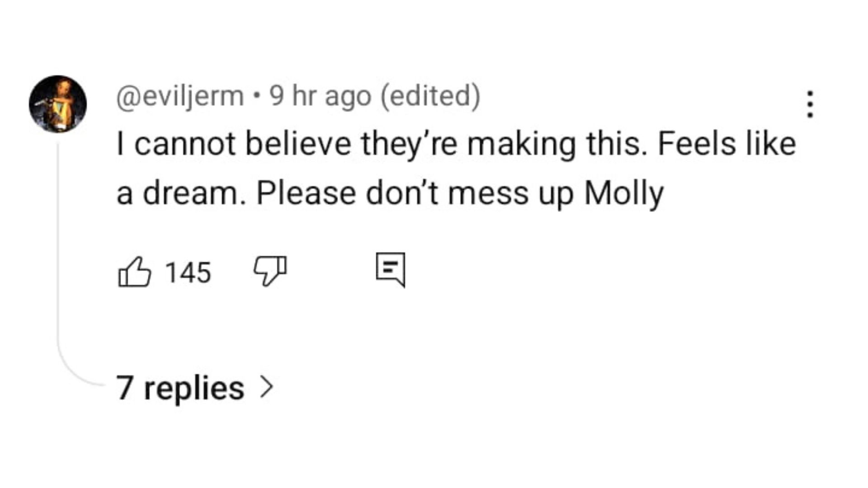Click the (edited) label
Image resolution: width=868 pixels, height=488 pixels.
tap(430, 96)
